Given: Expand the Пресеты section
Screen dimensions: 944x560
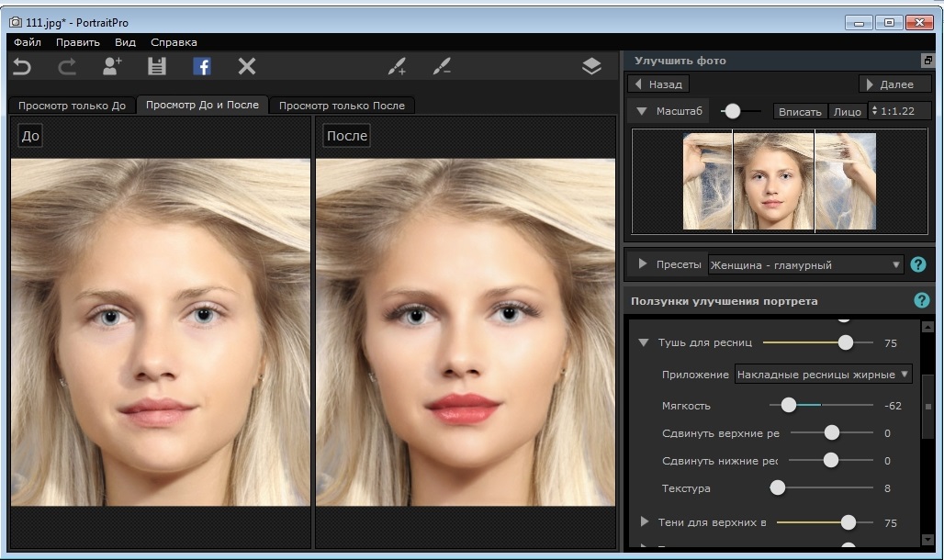Looking at the screenshot, I should pos(643,263).
